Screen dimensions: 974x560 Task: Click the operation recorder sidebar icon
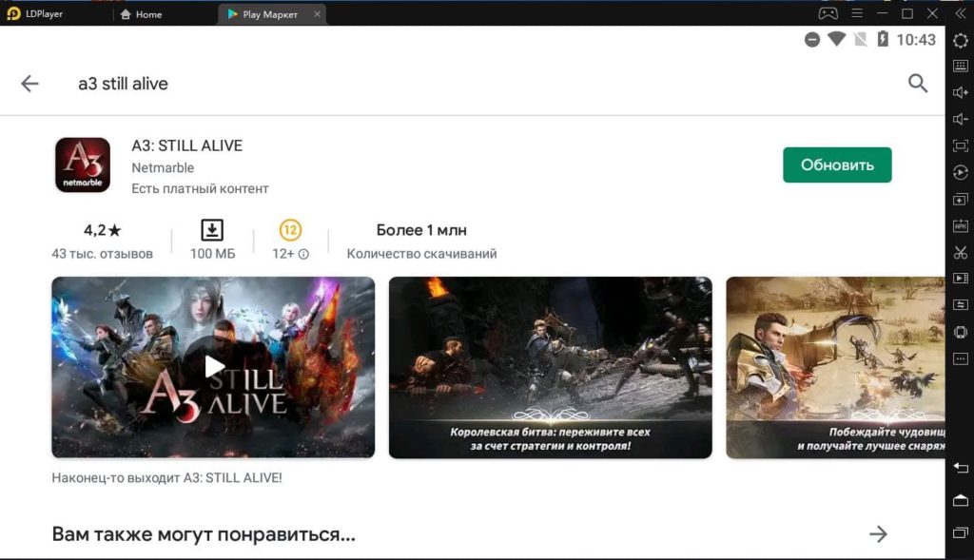[x=961, y=173]
